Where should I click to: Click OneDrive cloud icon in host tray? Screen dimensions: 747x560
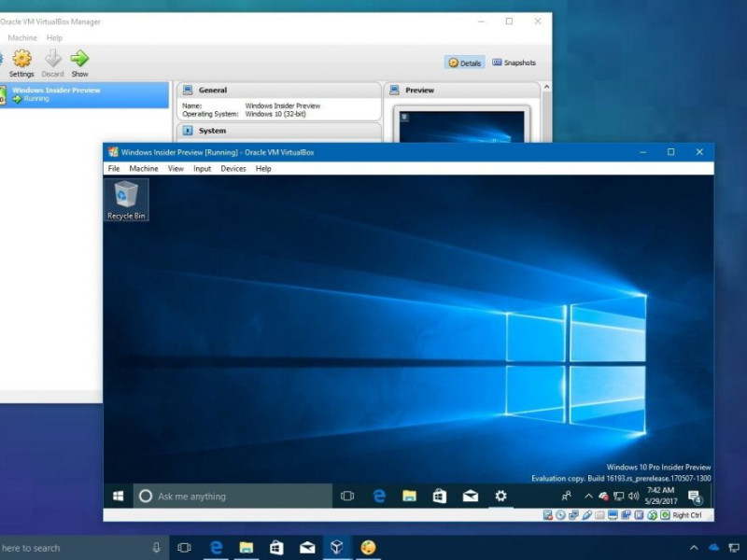pyautogui.click(x=713, y=548)
